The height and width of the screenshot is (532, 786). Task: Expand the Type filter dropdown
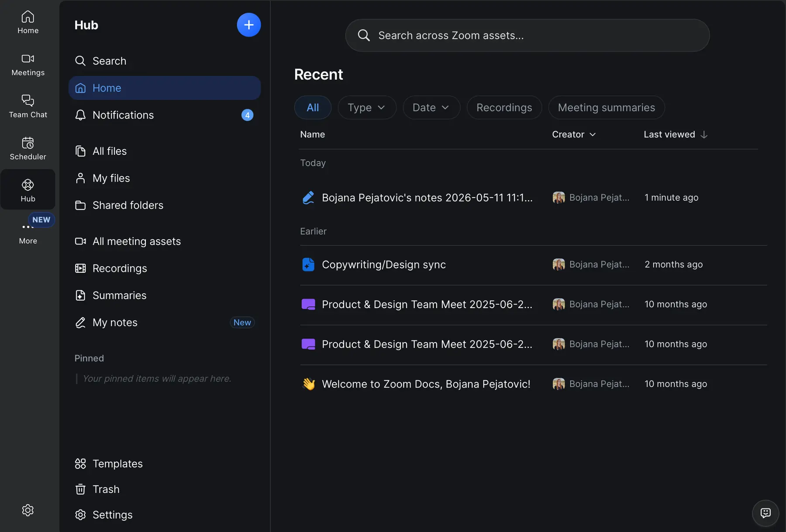(x=367, y=107)
